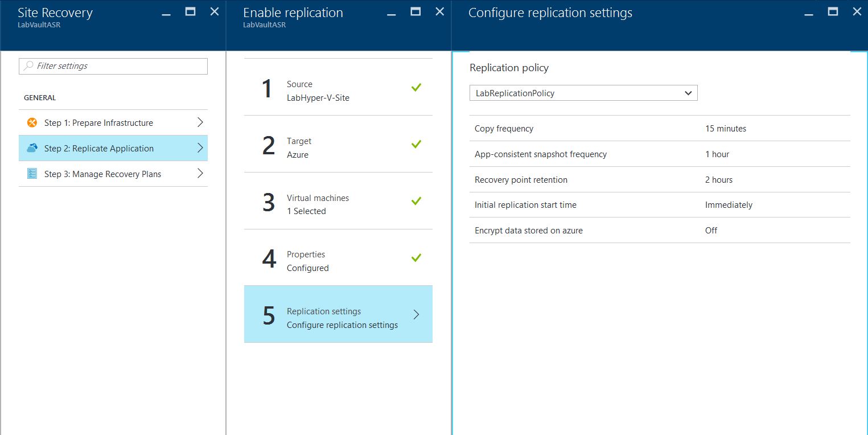Viewport: 868px width, 435px height.
Task: Close the Site Recovery blade
Action: pos(215,11)
